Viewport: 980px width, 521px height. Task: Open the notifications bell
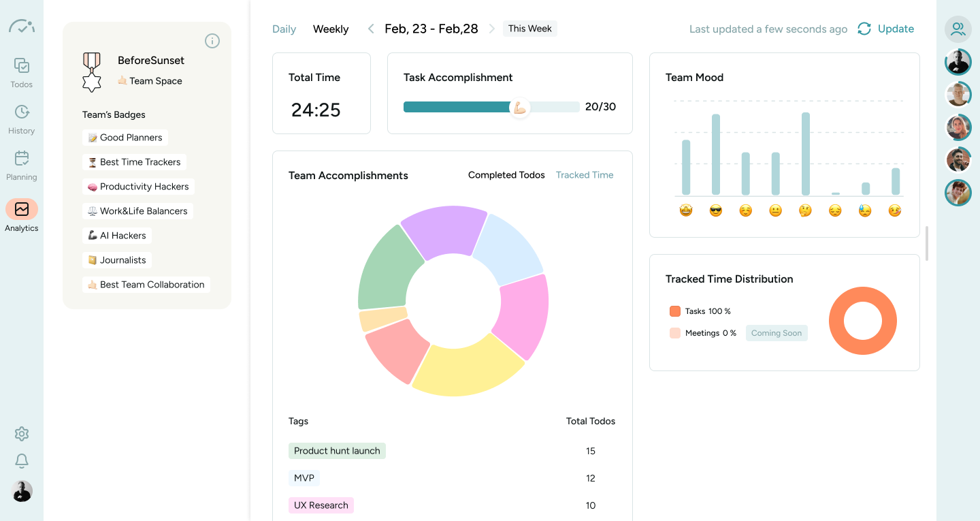(21, 461)
